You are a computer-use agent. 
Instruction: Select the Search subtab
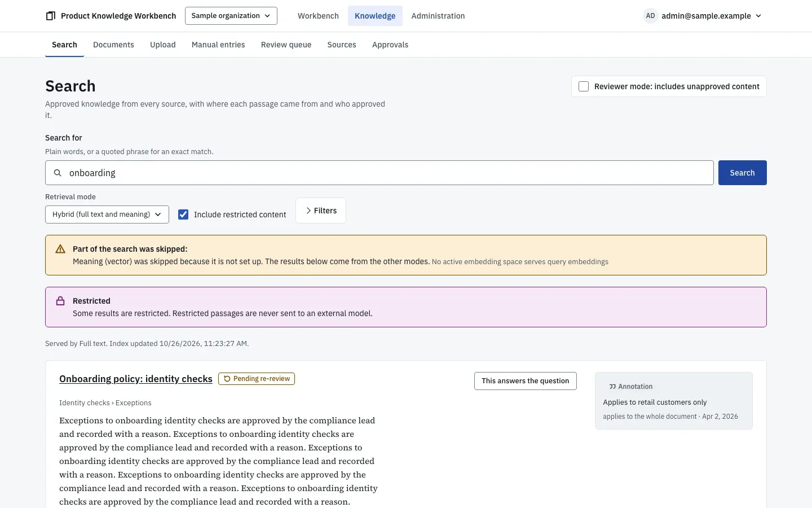(64, 45)
